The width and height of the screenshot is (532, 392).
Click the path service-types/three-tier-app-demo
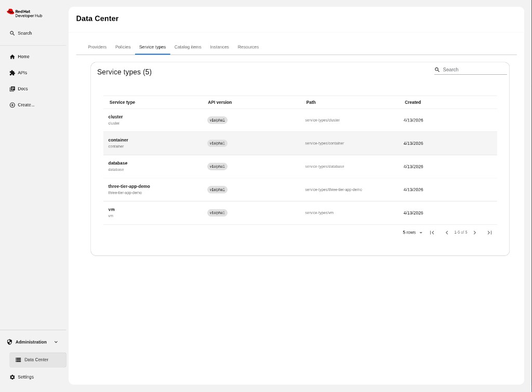click(334, 190)
